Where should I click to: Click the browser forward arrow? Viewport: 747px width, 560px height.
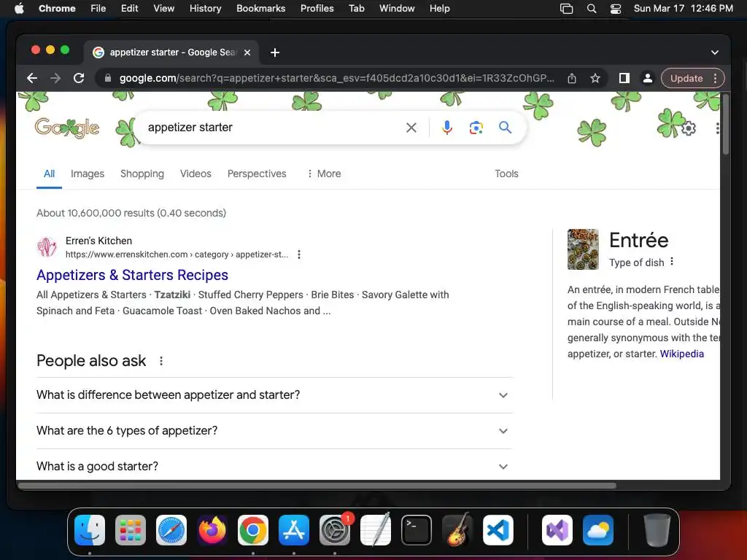(55, 78)
